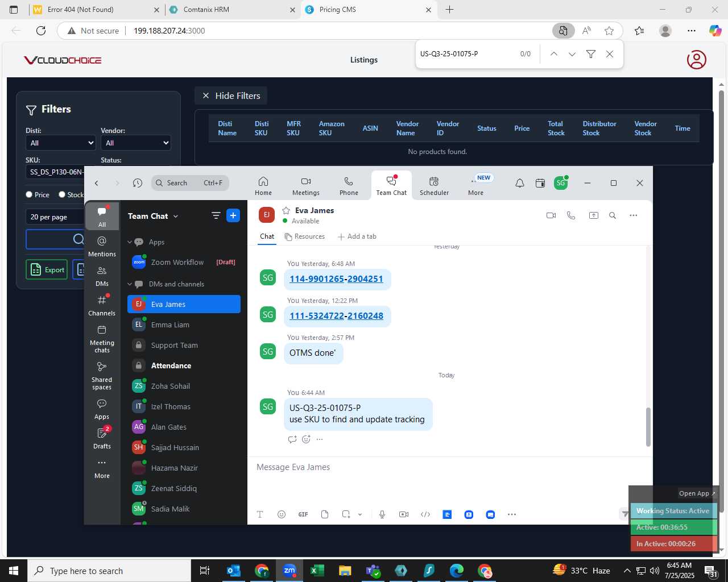Click Add a tab in chat

357,236
